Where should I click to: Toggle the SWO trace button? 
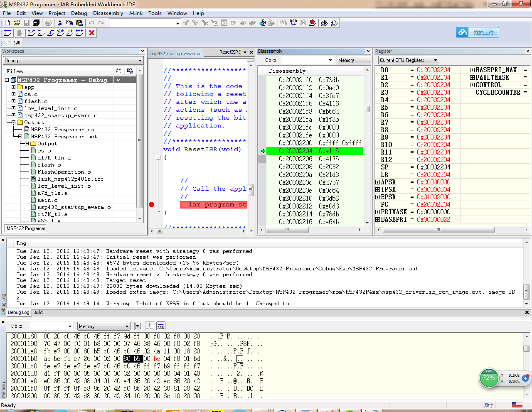coord(17,42)
